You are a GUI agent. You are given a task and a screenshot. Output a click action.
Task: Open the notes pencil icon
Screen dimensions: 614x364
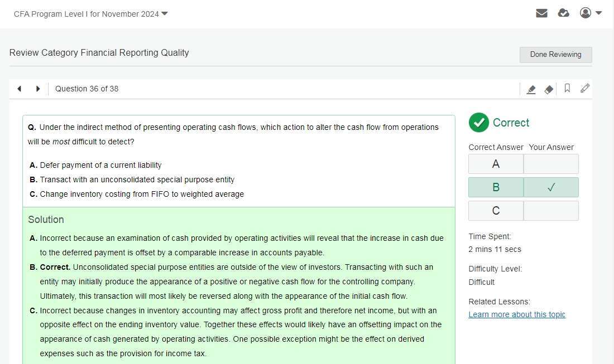(x=585, y=88)
